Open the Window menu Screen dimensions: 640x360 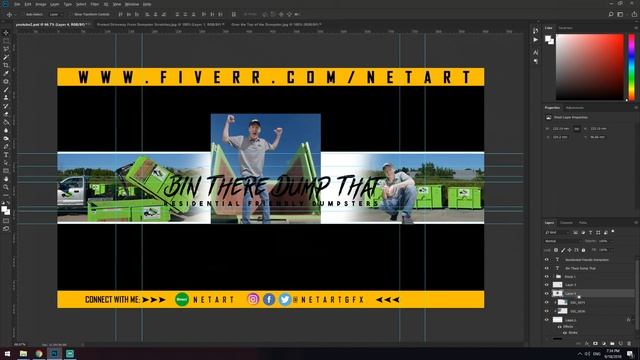click(x=132, y=4)
